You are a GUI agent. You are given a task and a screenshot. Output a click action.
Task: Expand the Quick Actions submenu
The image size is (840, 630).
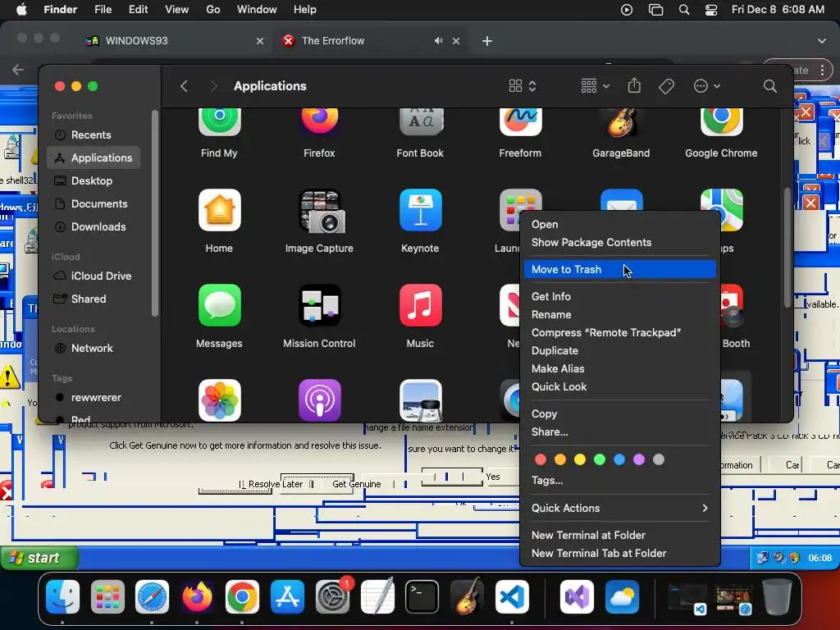pos(620,508)
